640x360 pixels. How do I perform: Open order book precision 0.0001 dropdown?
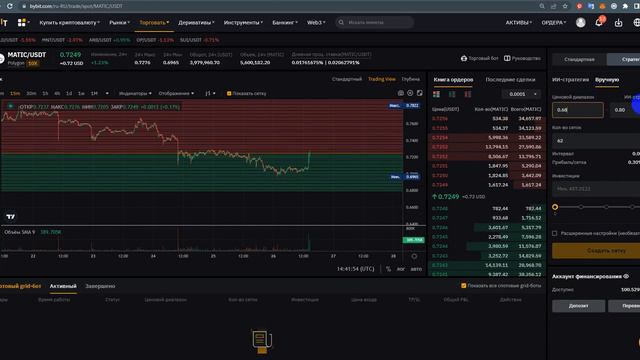522,94
